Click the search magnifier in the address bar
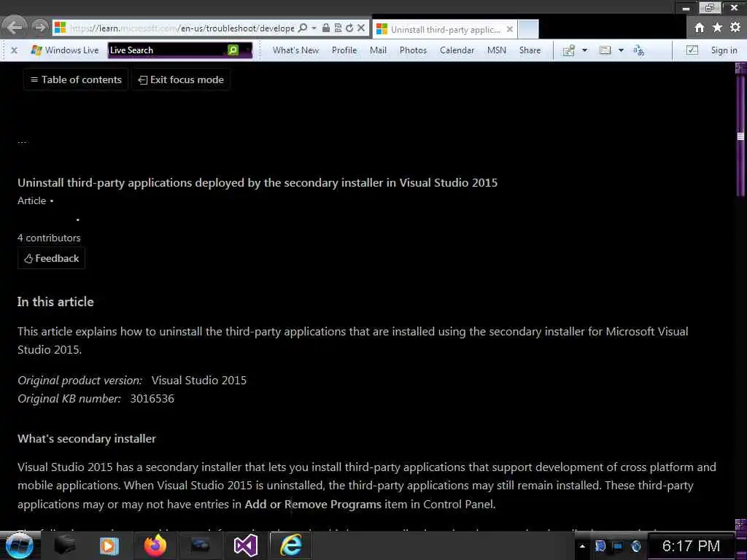This screenshot has width=747, height=560. point(302,28)
